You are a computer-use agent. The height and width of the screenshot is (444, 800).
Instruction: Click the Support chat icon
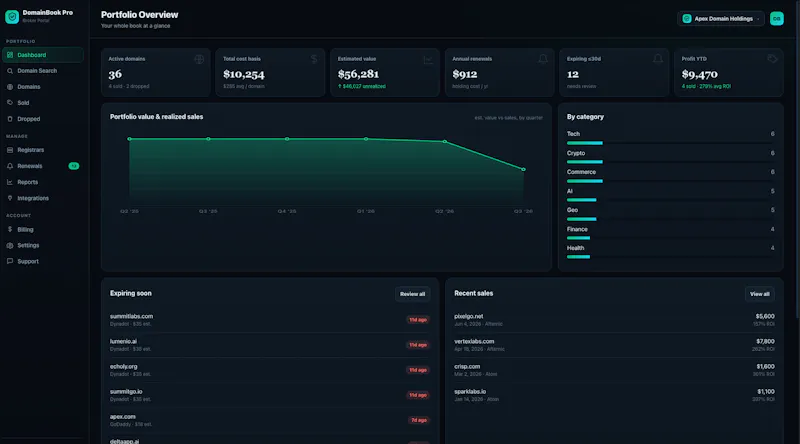[x=10, y=261]
